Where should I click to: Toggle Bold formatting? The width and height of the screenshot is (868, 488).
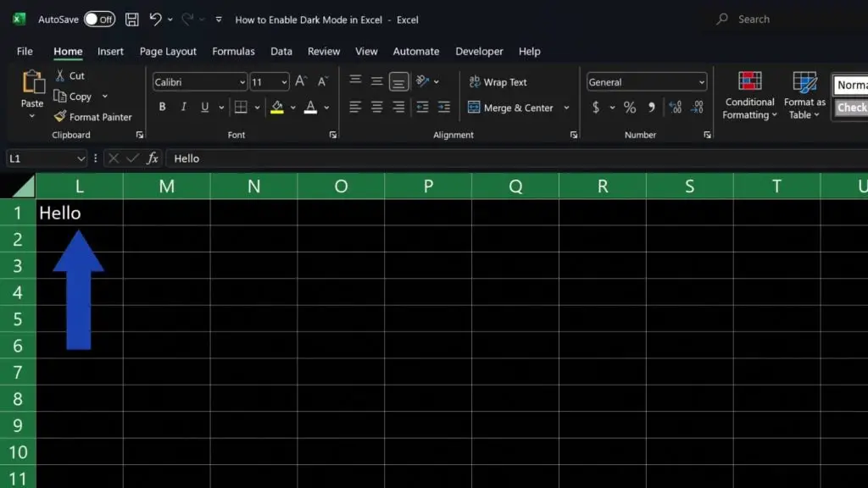click(x=162, y=107)
